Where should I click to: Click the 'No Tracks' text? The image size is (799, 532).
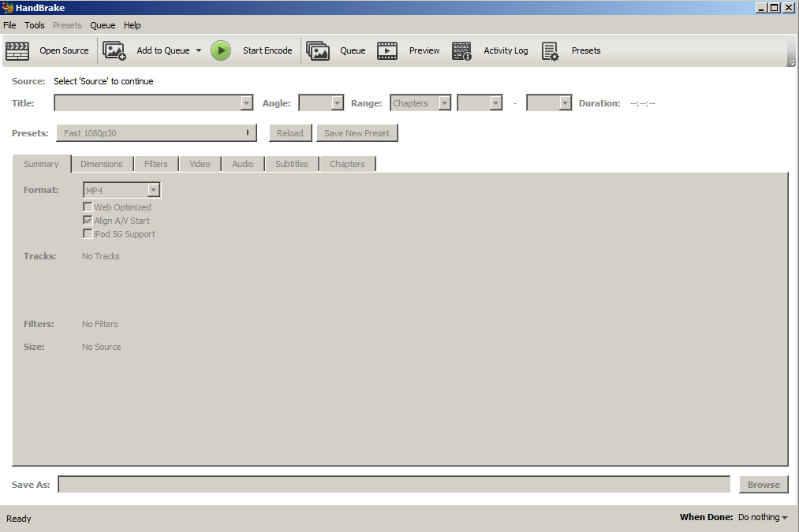(x=101, y=256)
